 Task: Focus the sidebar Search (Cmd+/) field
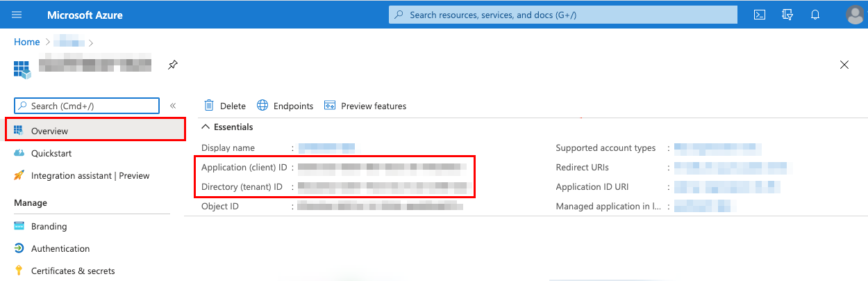tap(87, 106)
